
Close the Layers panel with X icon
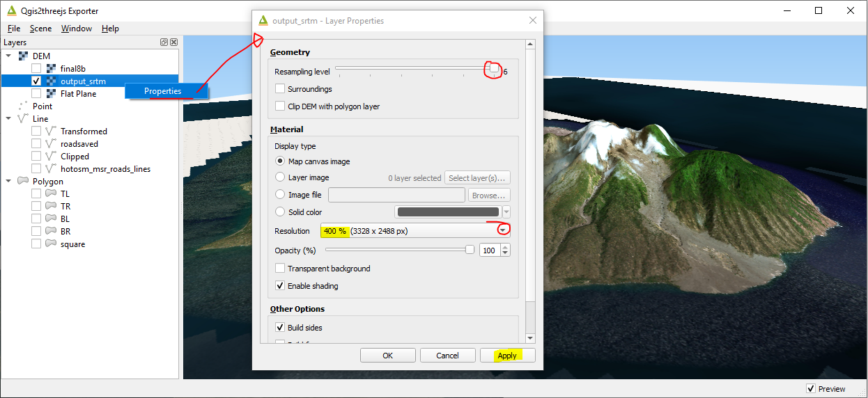[x=173, y=42]
